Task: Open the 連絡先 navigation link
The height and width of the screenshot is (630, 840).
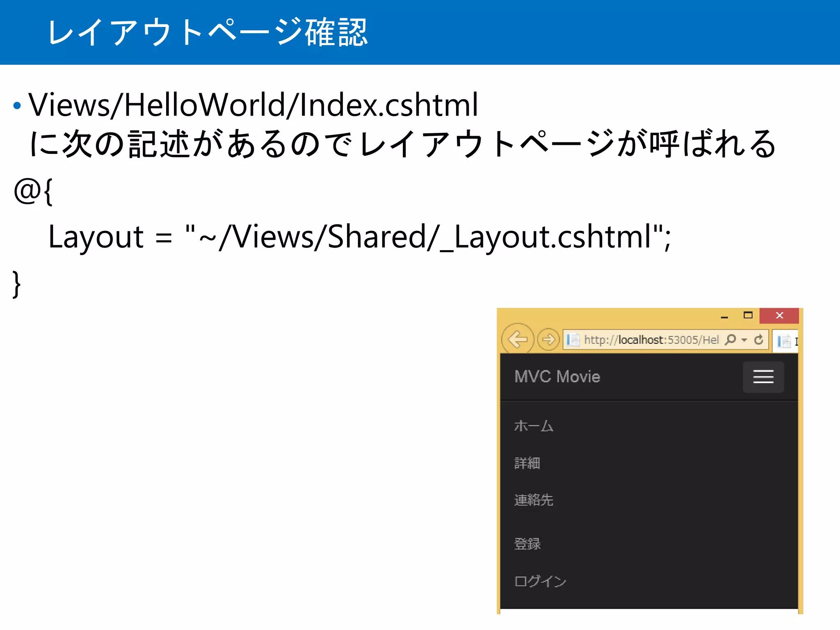Action: 534,500
